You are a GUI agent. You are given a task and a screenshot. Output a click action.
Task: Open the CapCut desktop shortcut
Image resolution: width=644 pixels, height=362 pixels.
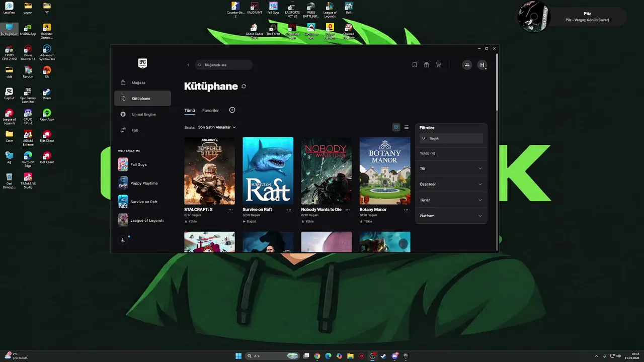9,94
